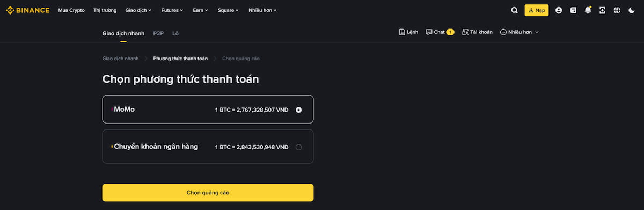Image resolution: width=644 pixels, height=210 pixels.
Task: Select Chuyển khoản ngân hàng radio button
Action: pos(298,147)
